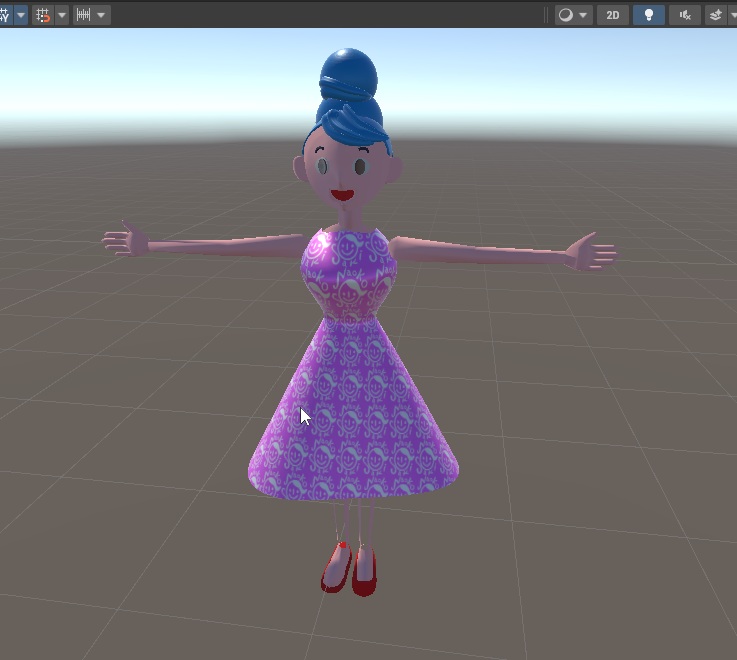
Task: Open effects dropdown arrow at far right
Action: (732, 15)
